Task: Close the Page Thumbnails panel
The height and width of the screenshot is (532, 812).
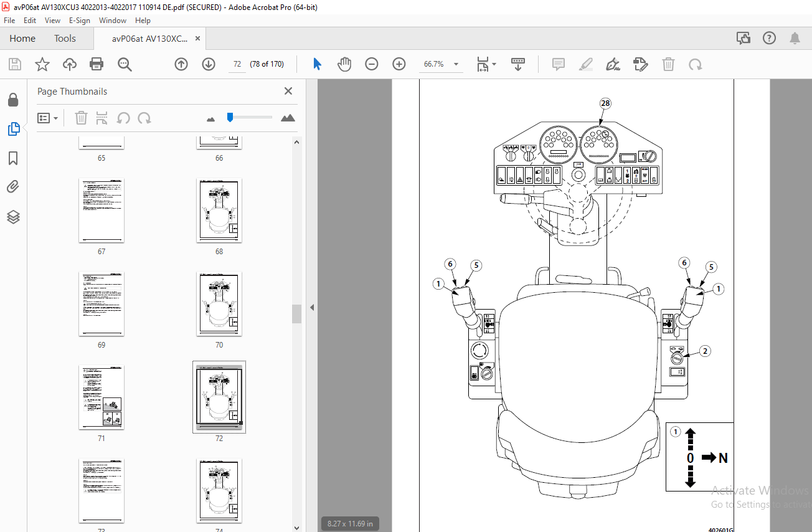Action: tap(288, 91)
